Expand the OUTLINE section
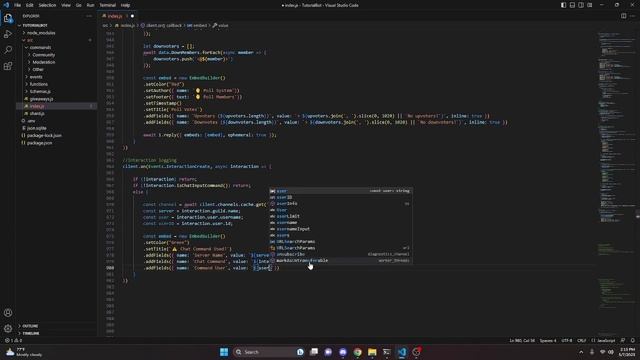Viewport: 640px width, 360px height. click(30, 326)
